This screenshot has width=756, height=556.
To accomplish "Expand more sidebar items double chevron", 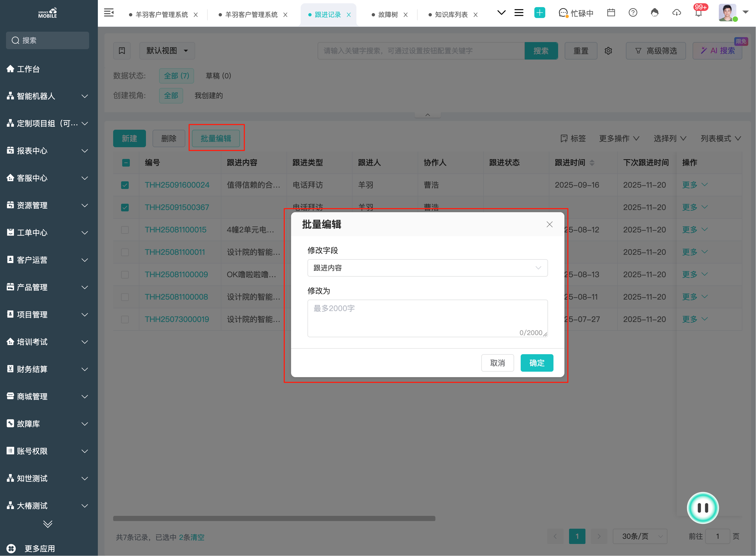I will (48, 524).
